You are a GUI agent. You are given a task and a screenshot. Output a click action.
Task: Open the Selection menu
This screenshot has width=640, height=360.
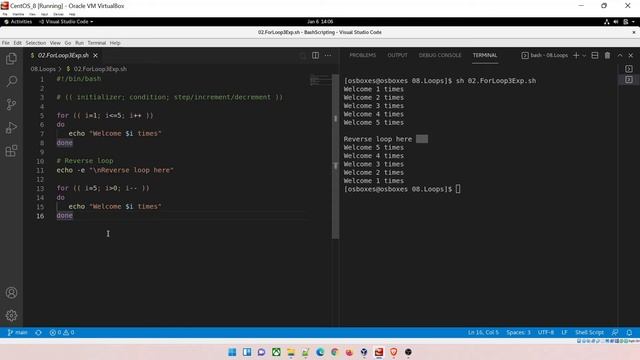(x=36, y=43)
